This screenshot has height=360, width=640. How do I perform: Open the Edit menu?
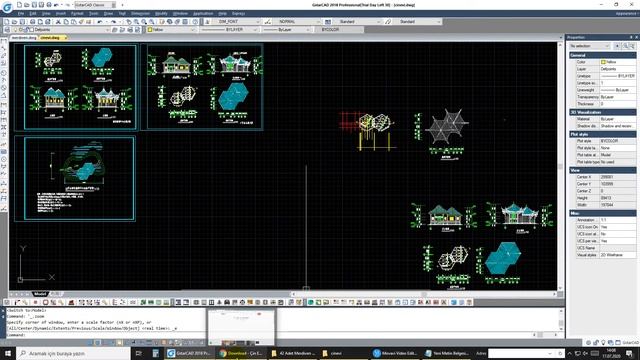tap(33, 13)
